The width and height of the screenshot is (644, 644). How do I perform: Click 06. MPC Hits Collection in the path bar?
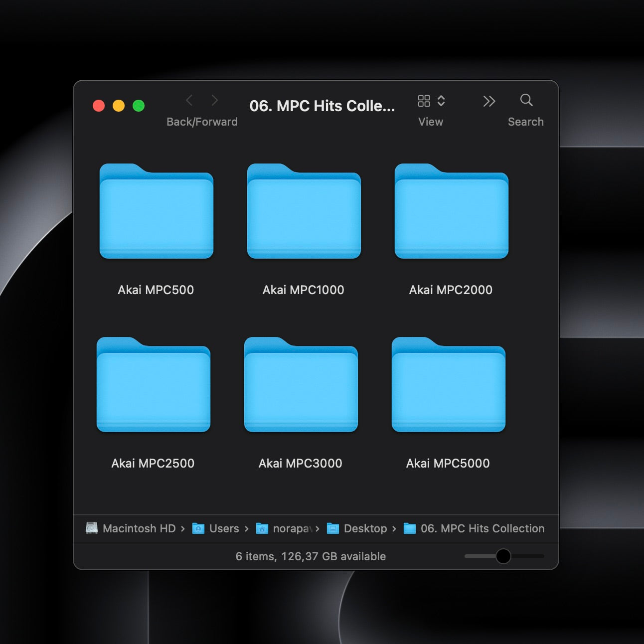[482, 528]
